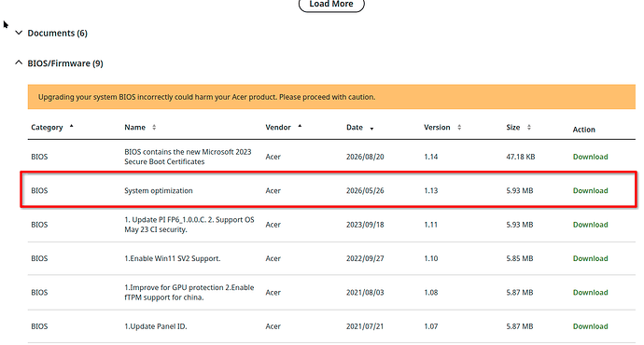Viewport: 644px width, 345px height.
Task: Click version number 1.07
Action: click(431, 326)
